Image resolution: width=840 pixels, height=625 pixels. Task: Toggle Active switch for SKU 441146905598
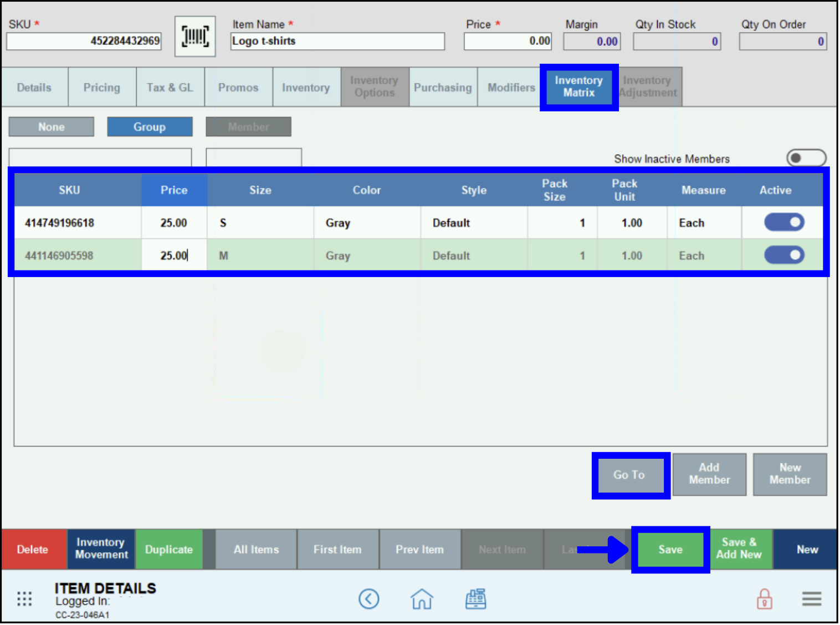coord(784,255)
